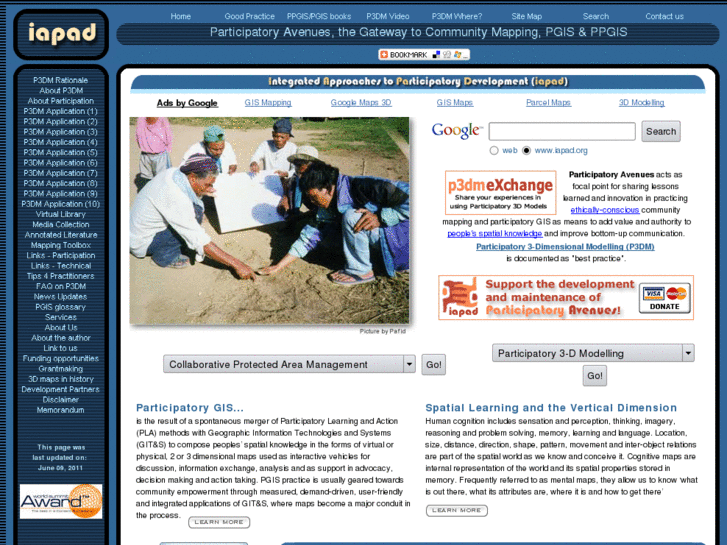Open Tips 4 Practitioners sidebar link

(x=60, y=276)
